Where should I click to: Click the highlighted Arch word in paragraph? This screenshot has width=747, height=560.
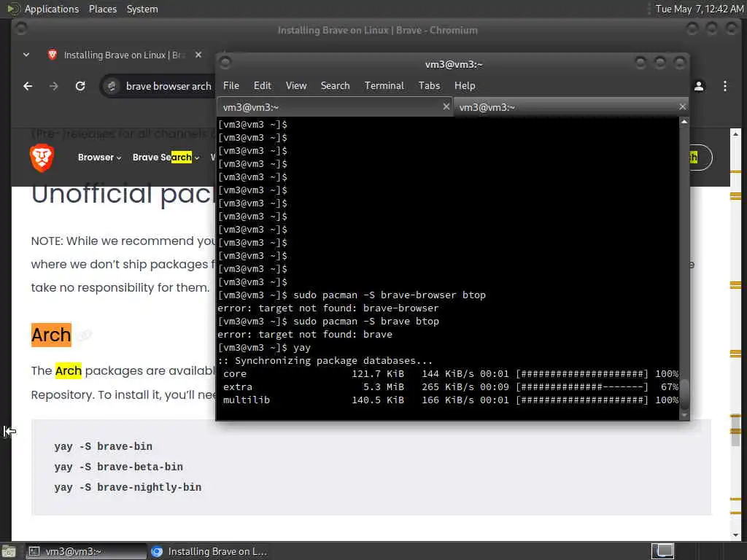[68, 370]
